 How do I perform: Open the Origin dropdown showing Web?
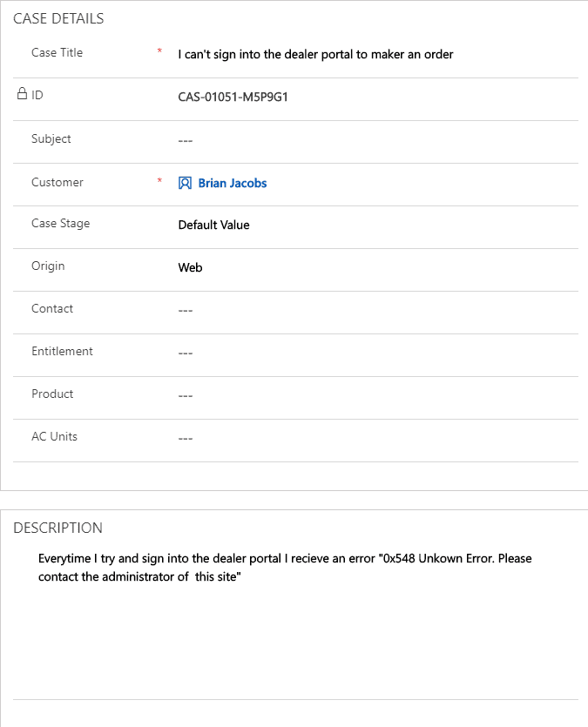(377, 268)
